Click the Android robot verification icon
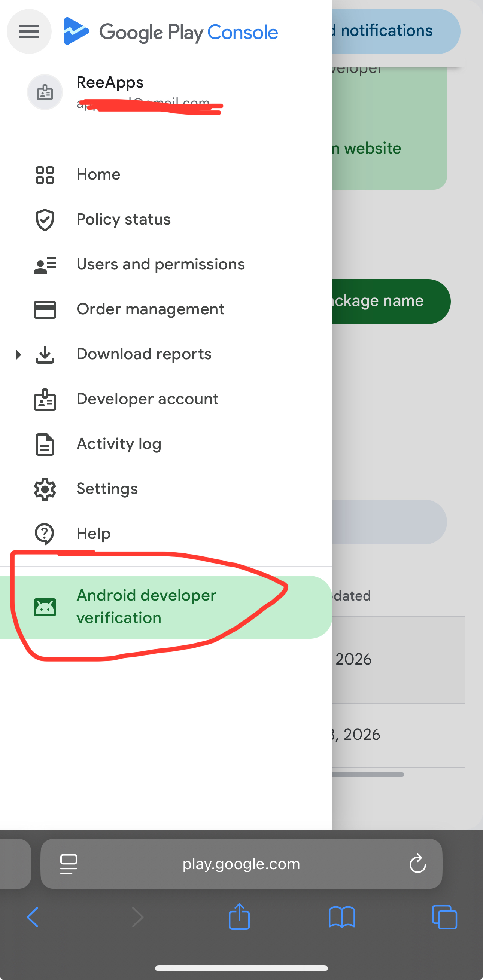This screenshot has width=483, height=980. [45, 607]
